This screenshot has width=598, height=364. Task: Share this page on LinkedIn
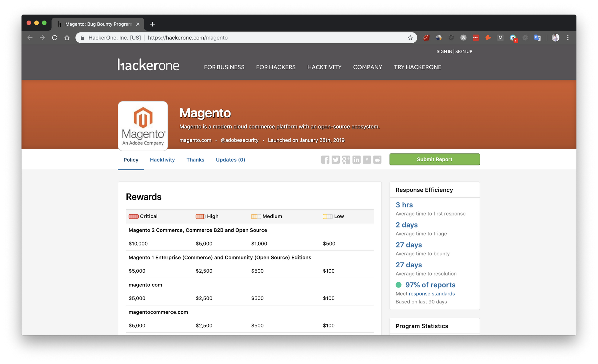pos(356,160)
